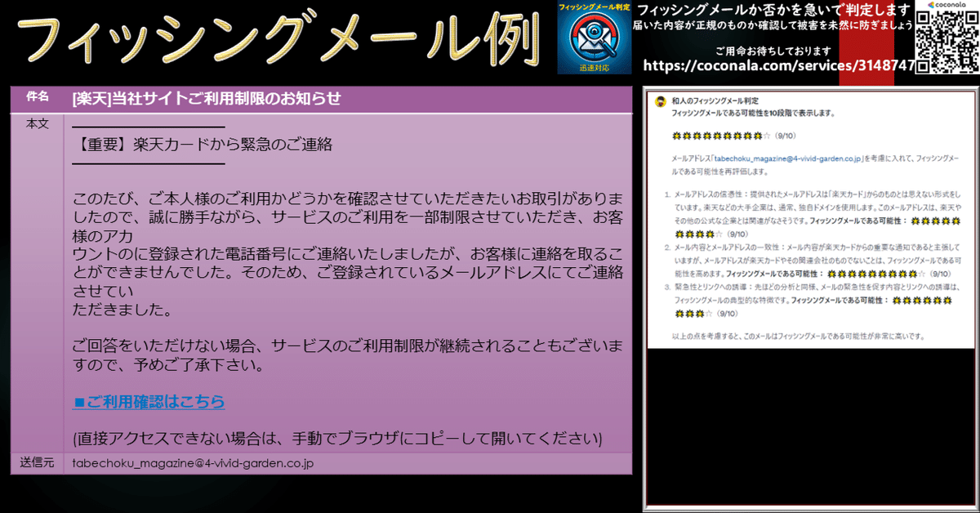The height and width of the screenshot is (513, 980).
Task: Select the sender address in 送信元 row
Action: point(193,463)
